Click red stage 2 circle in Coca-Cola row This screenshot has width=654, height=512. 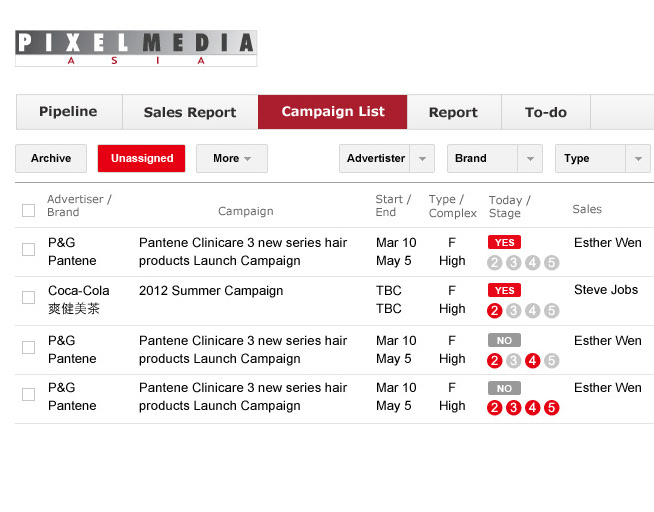(x=494, y=311)
